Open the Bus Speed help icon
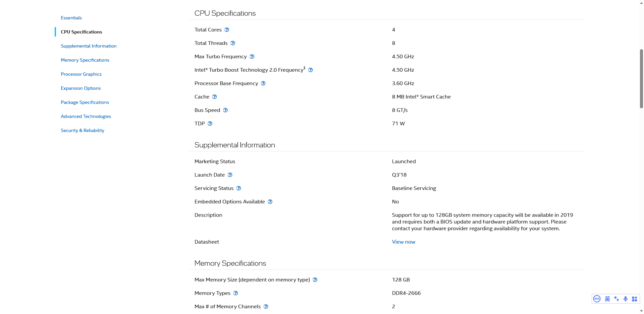This screenshot has width=644, height=314. coord(225,110)
